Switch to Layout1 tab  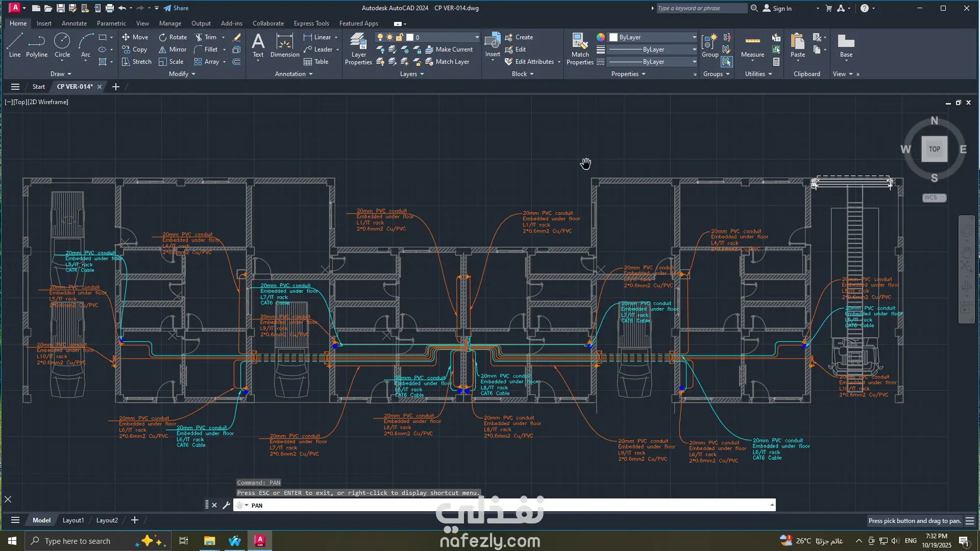(x=73, y=520)
